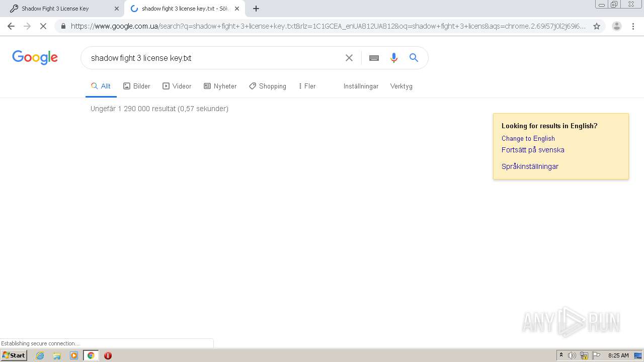The height and width of the screenshot is (362, 644).
Task: Select the Allt results tab
Action: [101, 86]
